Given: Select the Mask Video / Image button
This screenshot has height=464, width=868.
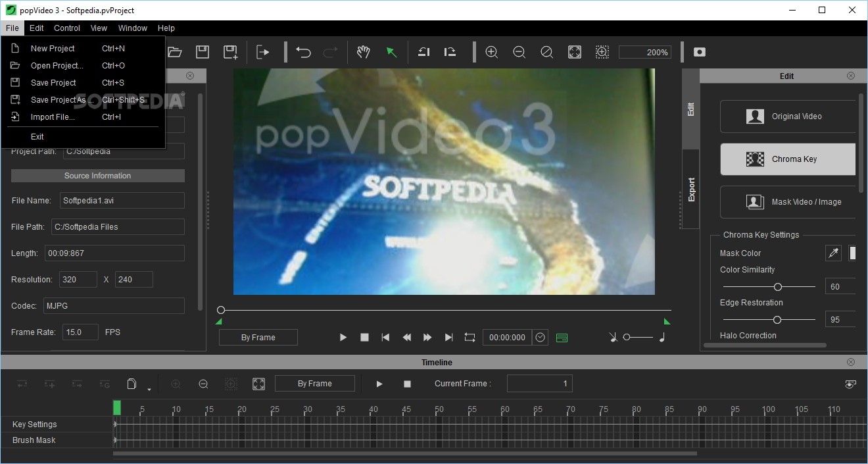Looking at the screenshot, I should (788, 202).
